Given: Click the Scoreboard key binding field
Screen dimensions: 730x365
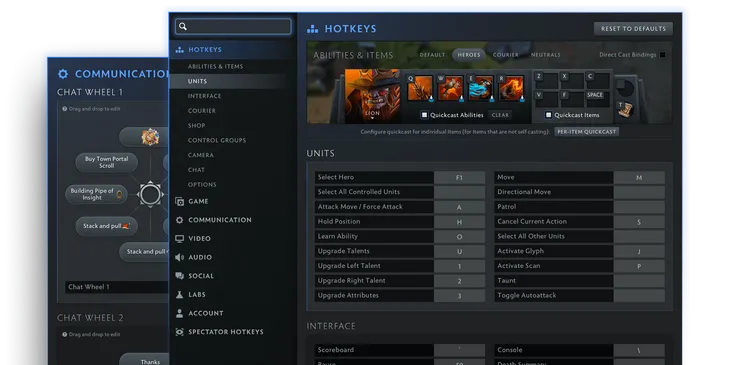Looking at the screenshot, I should pos(460,350).
